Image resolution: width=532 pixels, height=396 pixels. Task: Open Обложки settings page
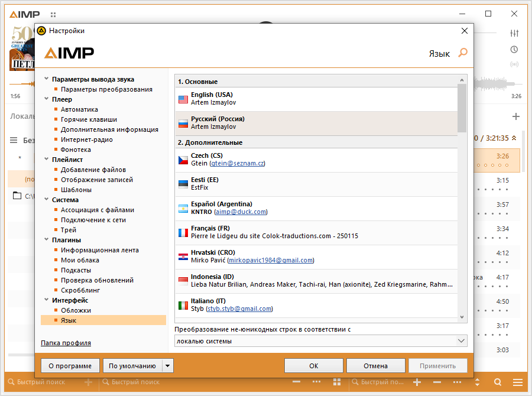point(76,310)
